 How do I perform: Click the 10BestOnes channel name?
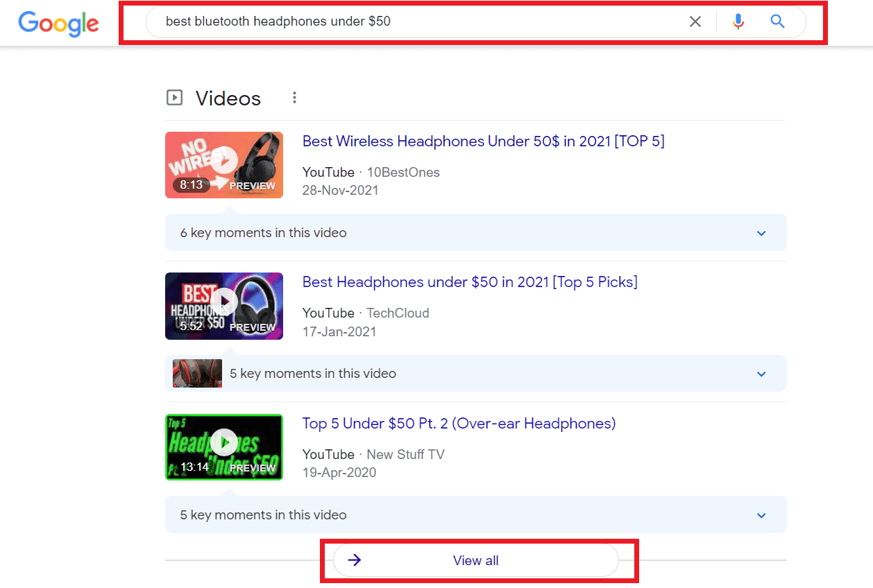click(403, 173)
